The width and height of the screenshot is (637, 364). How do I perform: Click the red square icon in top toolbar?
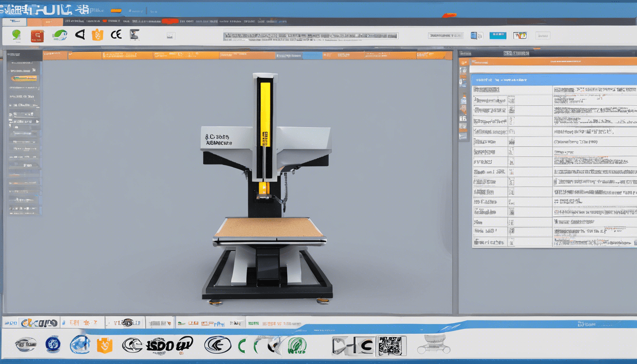(37, 36)
